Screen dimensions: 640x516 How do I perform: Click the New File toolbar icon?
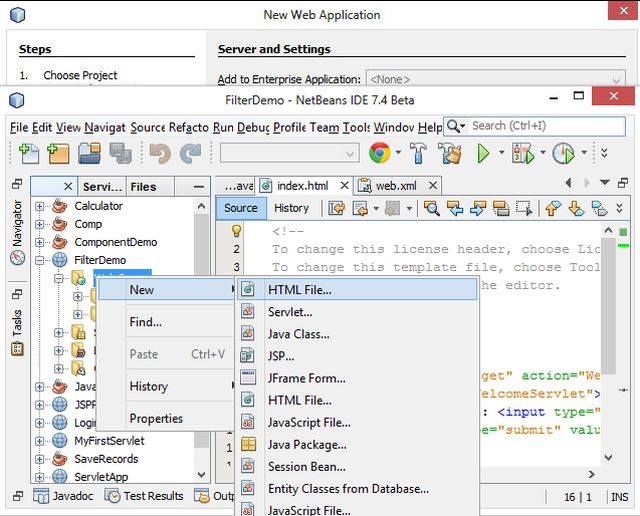[28, 153]
